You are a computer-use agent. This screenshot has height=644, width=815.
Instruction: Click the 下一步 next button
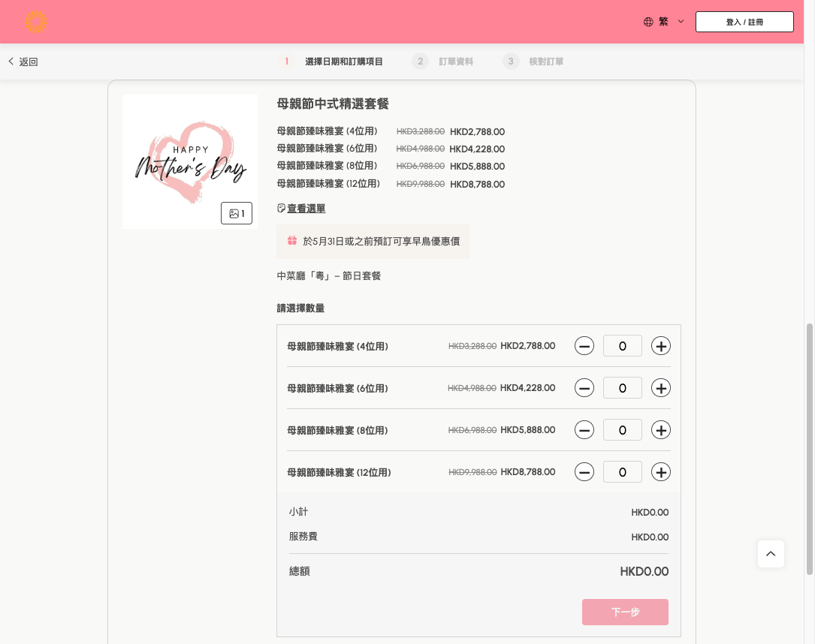point(625,612)
